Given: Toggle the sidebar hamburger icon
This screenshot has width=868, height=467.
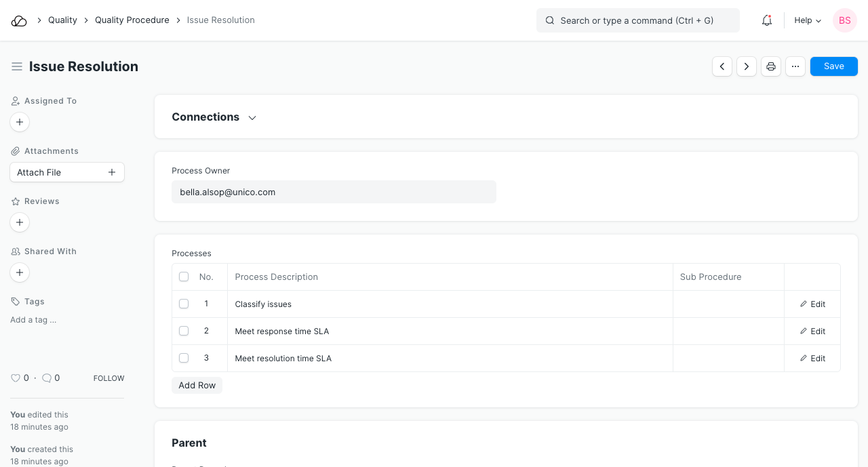Looking at the screenshot, I should pyautogui.click(x=17, y=66).
